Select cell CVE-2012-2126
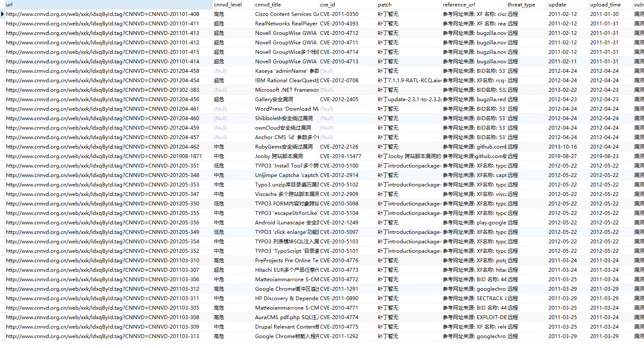This screenshot has width=644, height=348. [x=348, y=147]
